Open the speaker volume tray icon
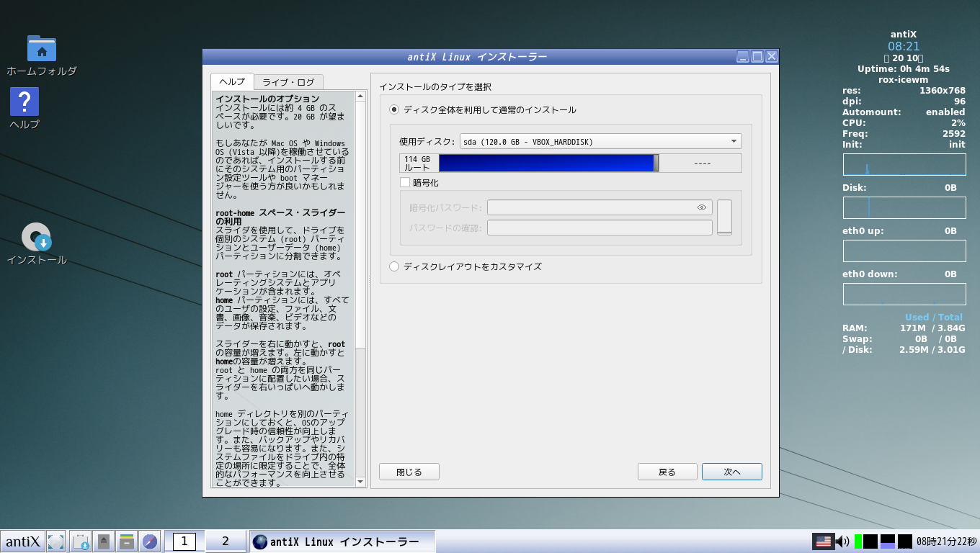Viewport: 980px width, 553px height. 842,541
